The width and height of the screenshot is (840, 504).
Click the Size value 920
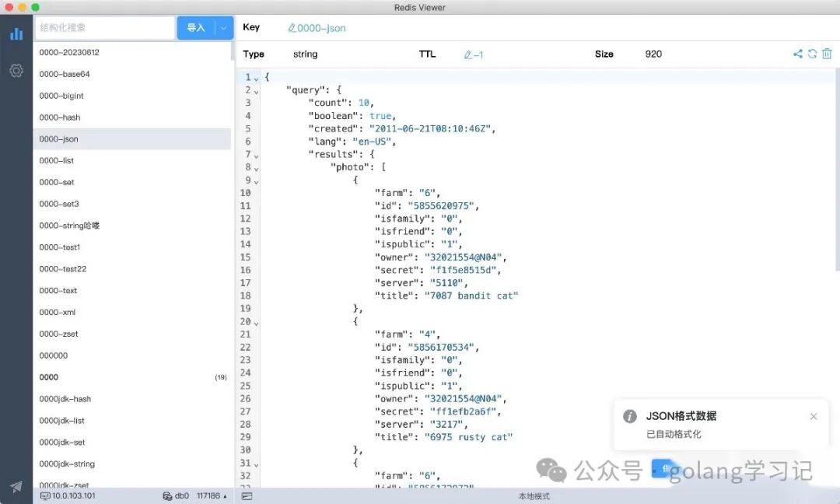pyautogui.click(x=653, y=54)
